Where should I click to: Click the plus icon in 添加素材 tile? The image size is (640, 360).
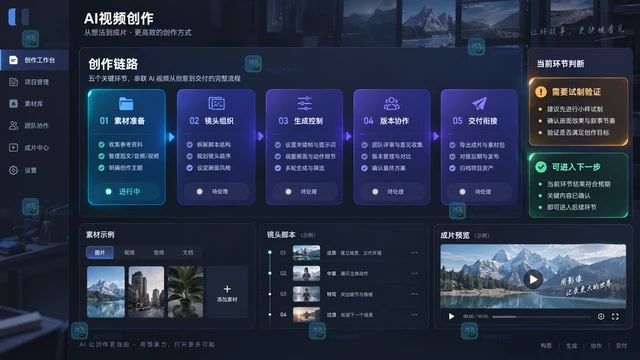point(227,289)
